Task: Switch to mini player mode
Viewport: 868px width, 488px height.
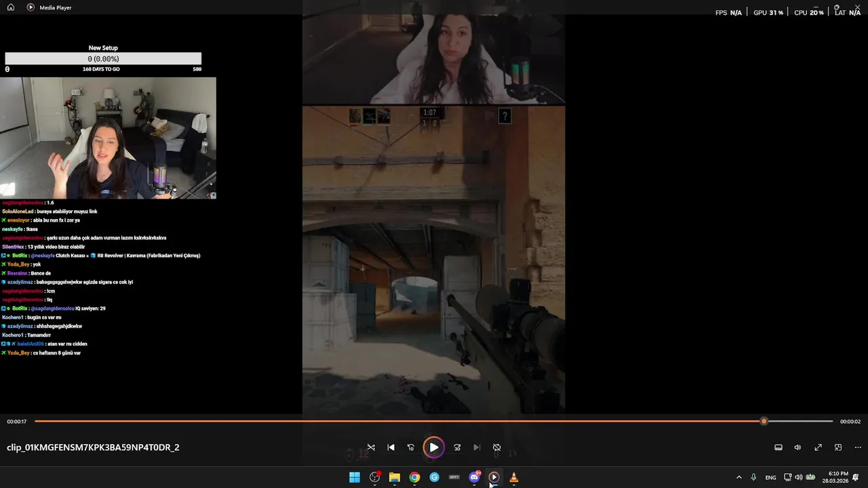Action: (x=838, y=447)
